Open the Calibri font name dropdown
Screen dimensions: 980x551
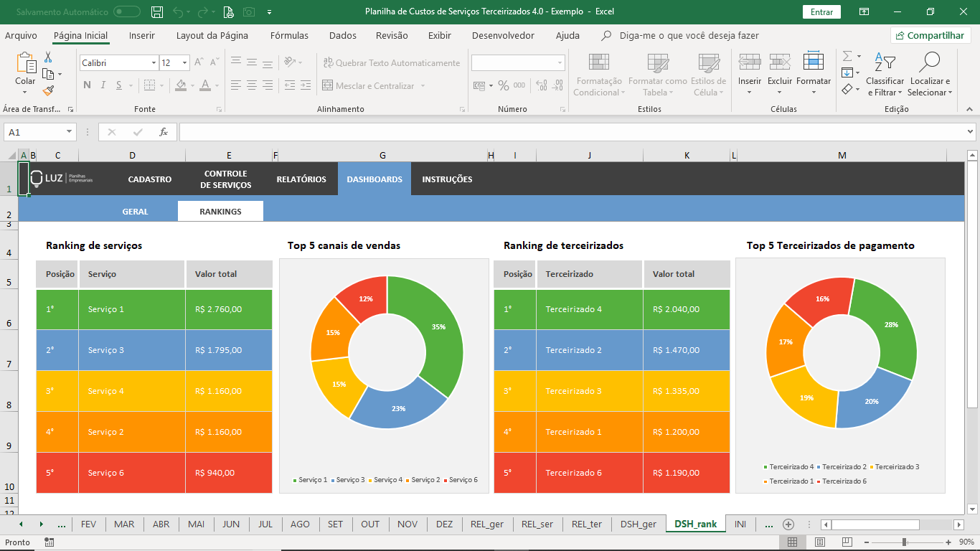point(154,63)
